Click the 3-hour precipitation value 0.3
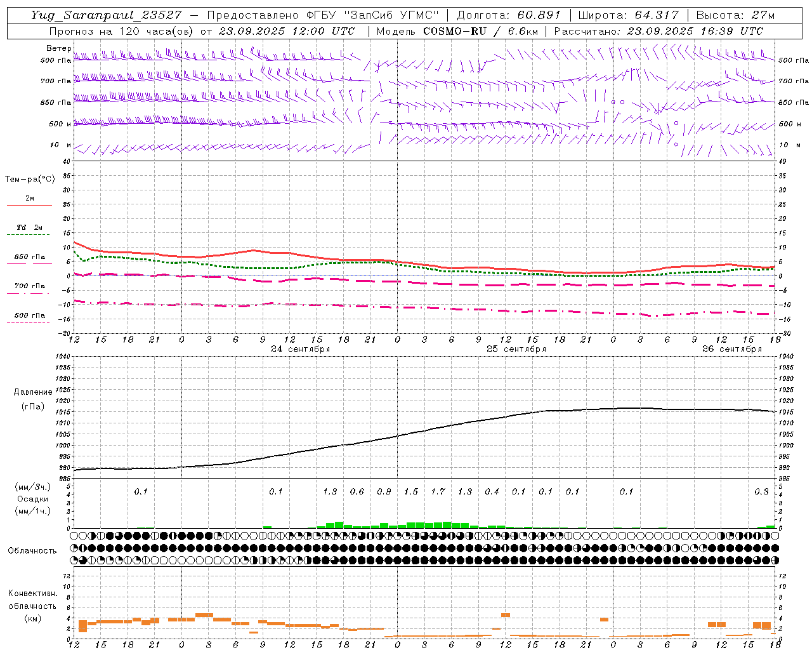Image resolution: width=812 pixels, height=650 pixels. [761, 491]
